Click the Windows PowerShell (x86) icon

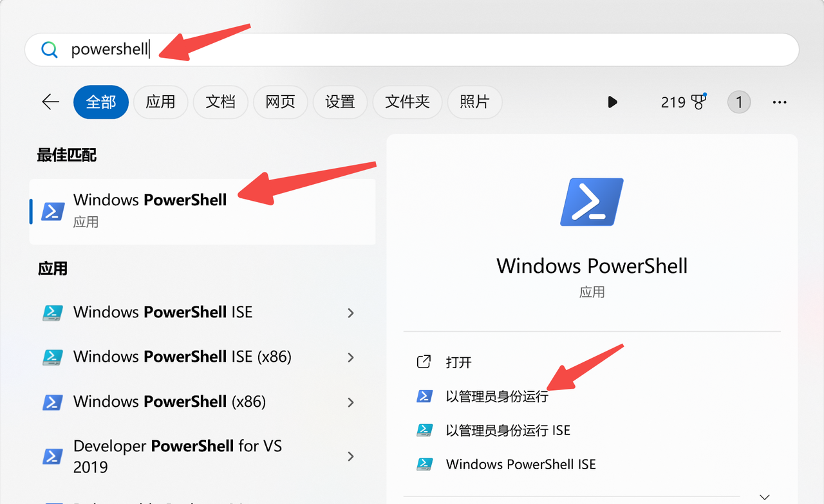(52, 402)
